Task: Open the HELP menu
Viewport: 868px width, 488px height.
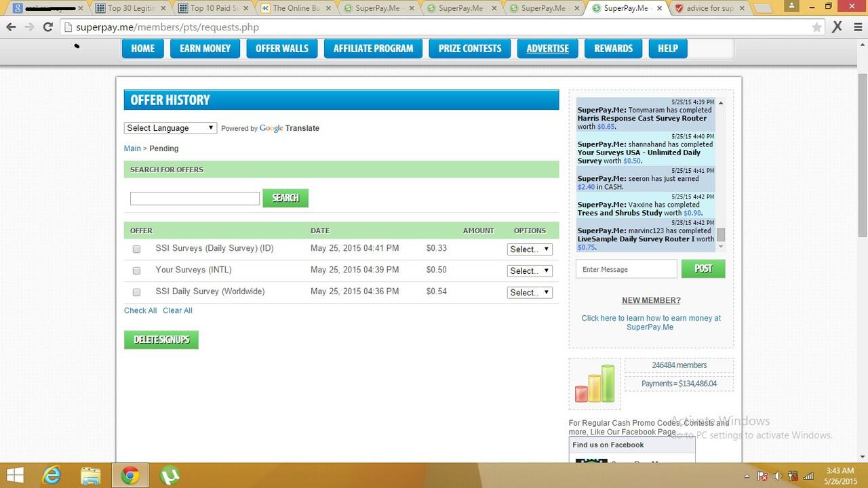Action: (668, 48)
